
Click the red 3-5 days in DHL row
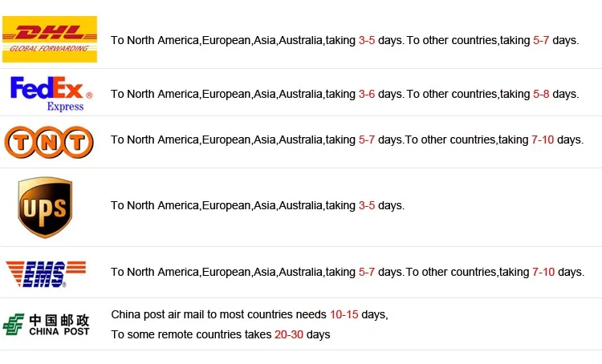(x=367, y=40)
